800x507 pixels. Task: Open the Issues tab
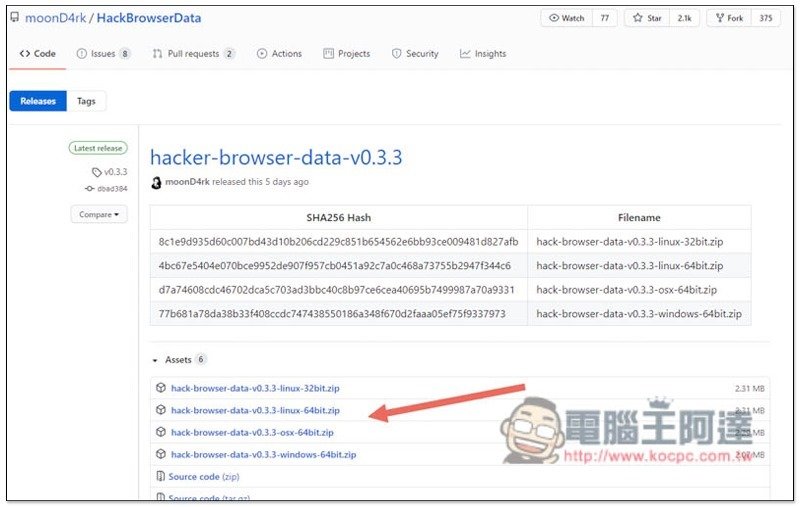(x=103, y=54)
